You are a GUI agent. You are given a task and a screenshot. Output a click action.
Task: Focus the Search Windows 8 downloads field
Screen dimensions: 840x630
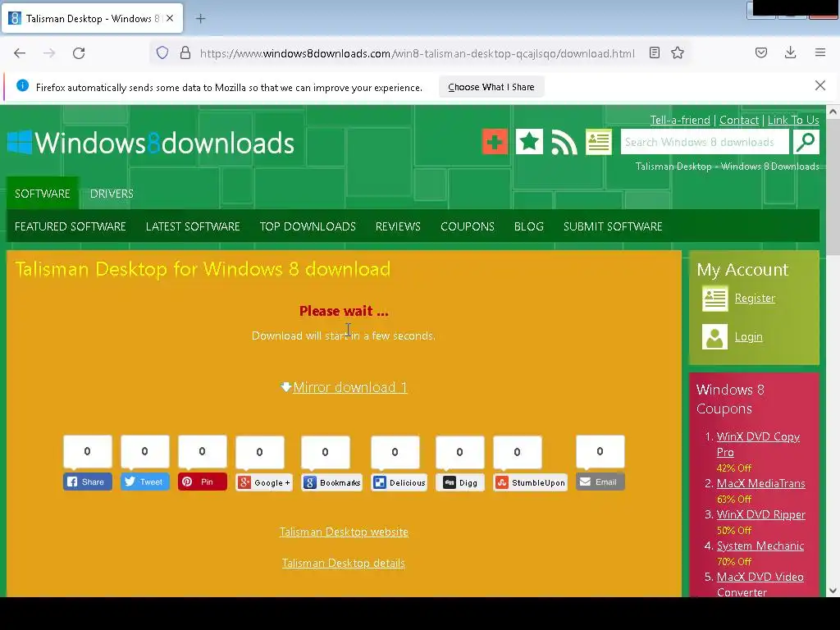click(x=705, y=142)
